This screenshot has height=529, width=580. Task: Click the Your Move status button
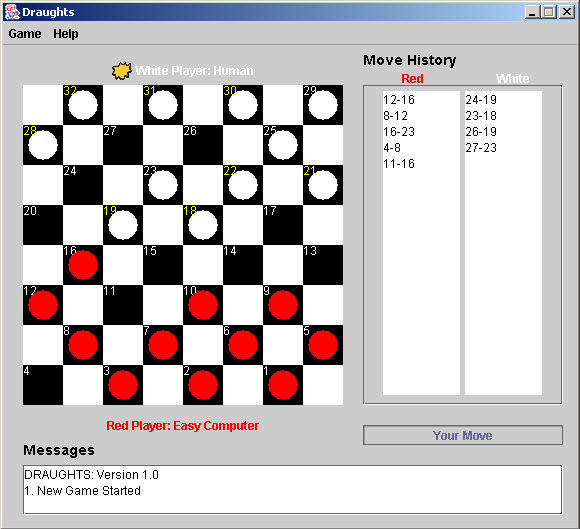point(463,435)
